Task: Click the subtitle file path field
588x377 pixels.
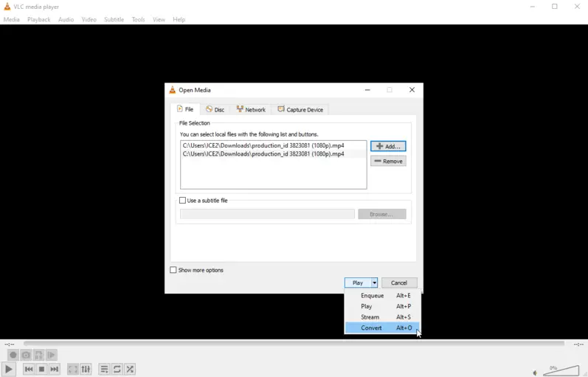Action: click(x=267, y=214)
